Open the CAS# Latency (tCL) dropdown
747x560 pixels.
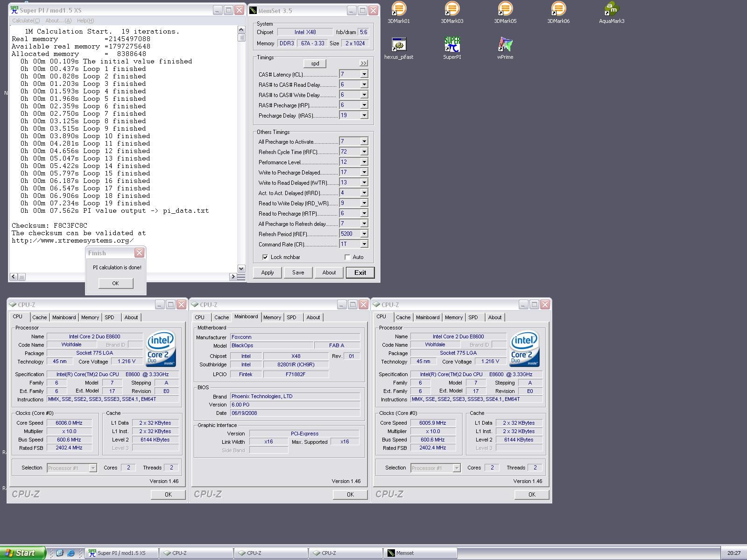[364, 74]
